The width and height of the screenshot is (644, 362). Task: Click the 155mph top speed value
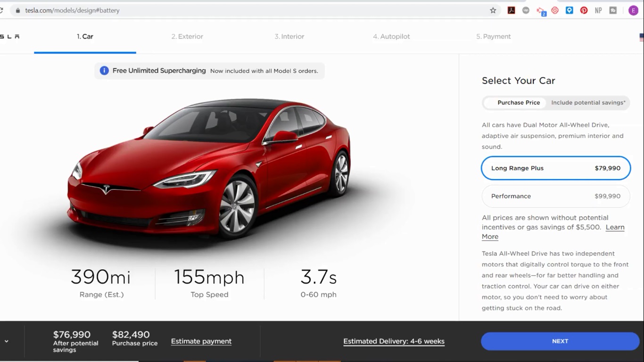(x=209, y=277)
